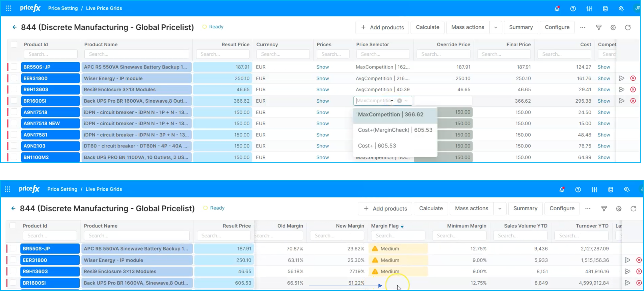Screen dimensions: 644x291
Task: Refresh the grid in the upper screenshot
Action: click(x=628, y=27)
